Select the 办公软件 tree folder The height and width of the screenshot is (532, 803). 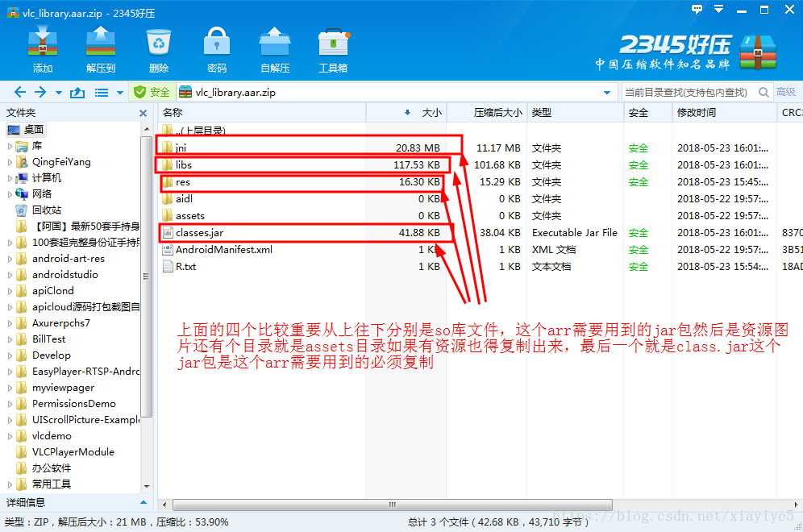[x=44, y=468]
